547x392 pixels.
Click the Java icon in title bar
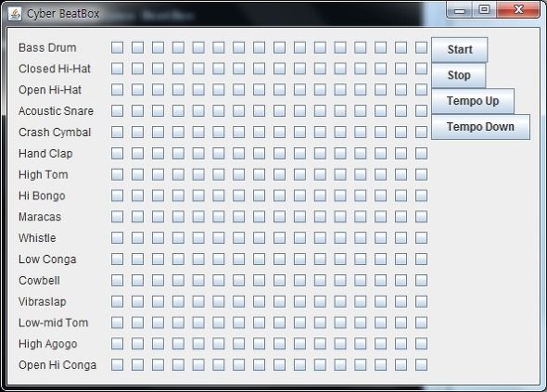coord(15,14)
